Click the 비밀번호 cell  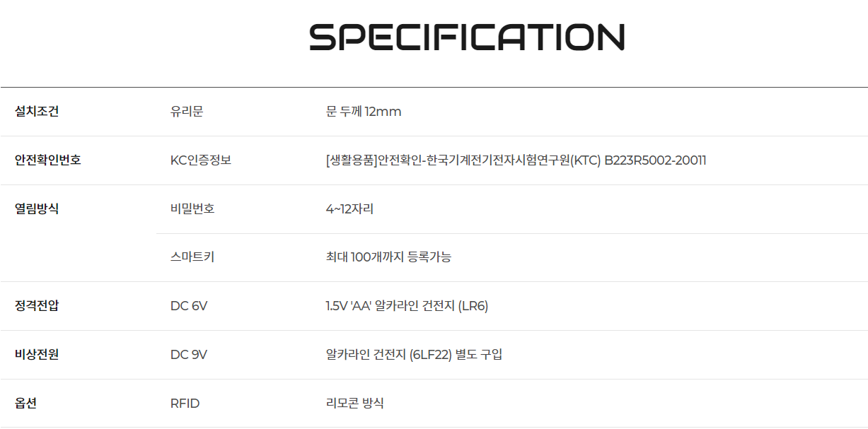(192, 209)
